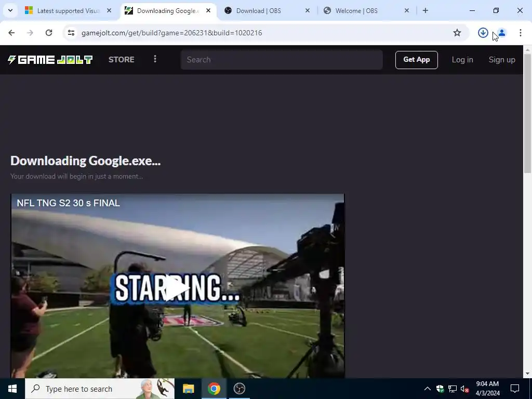Open OBS Studio from taskbar

[x=239, y=389]
